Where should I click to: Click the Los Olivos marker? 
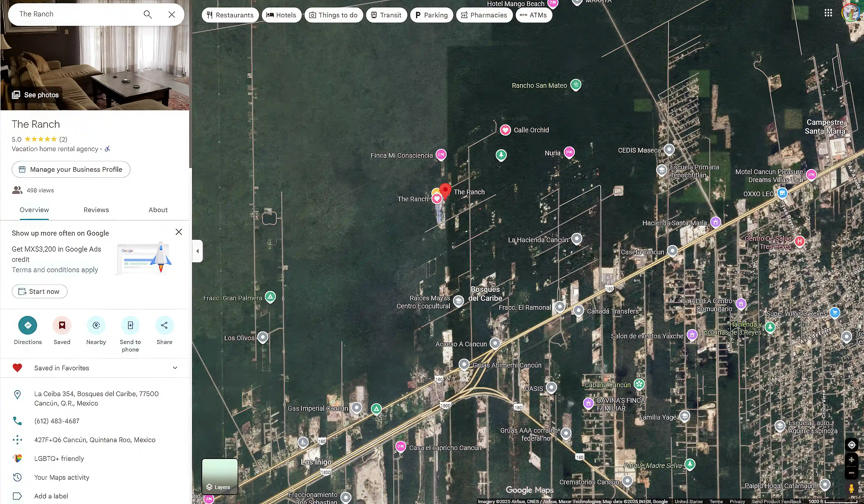coord(263,337)
